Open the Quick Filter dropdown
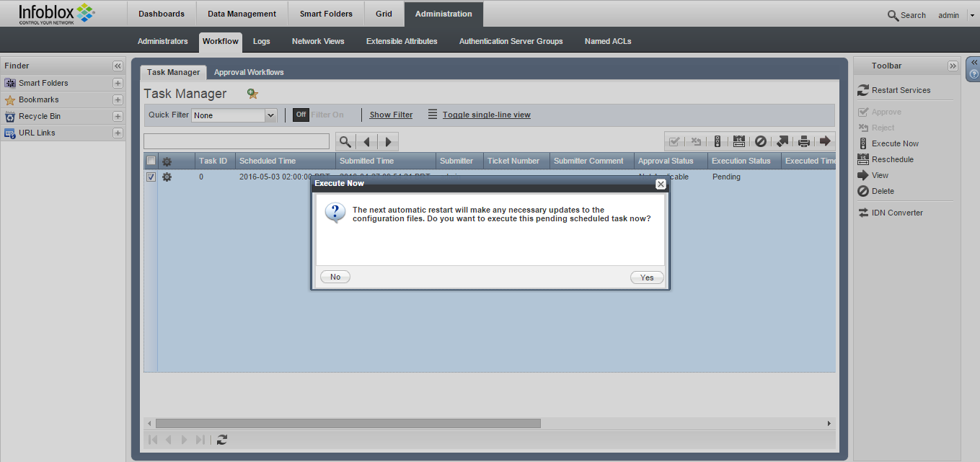 pos(271,115)
